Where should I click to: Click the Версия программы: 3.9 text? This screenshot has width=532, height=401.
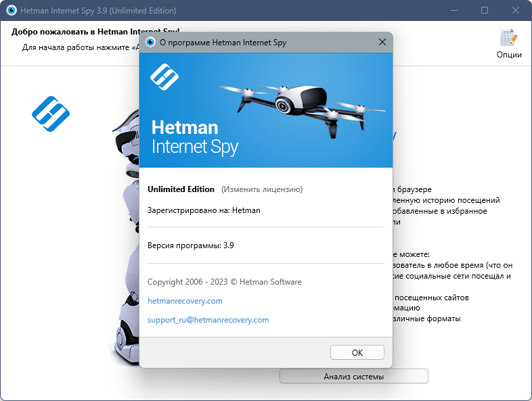point(190,245)
